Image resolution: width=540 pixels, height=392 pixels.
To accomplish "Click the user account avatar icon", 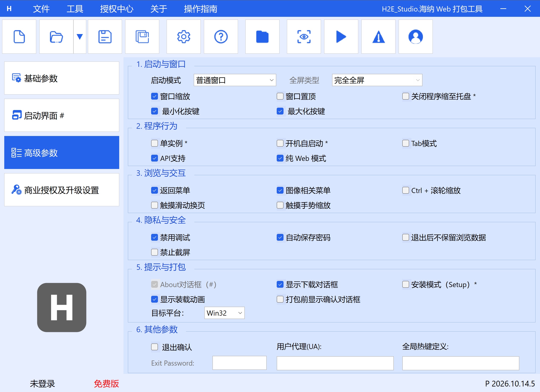I will click(x=415, y=37).
